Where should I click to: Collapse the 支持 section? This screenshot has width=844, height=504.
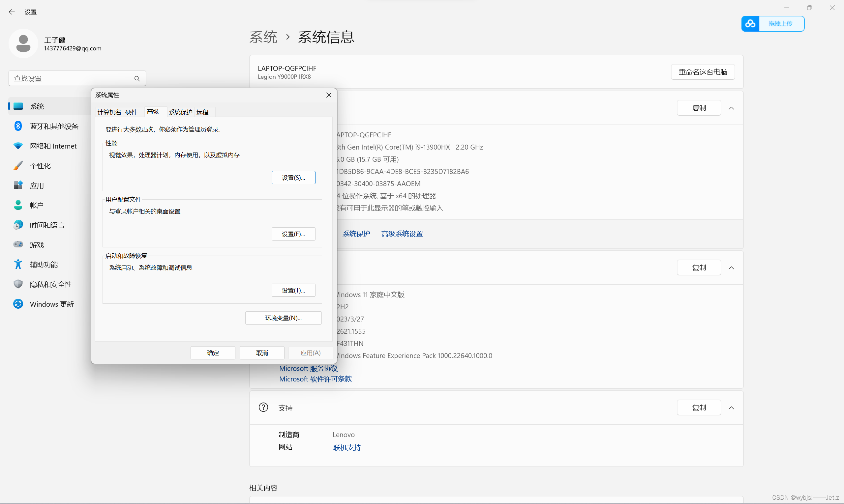point(732,408)
